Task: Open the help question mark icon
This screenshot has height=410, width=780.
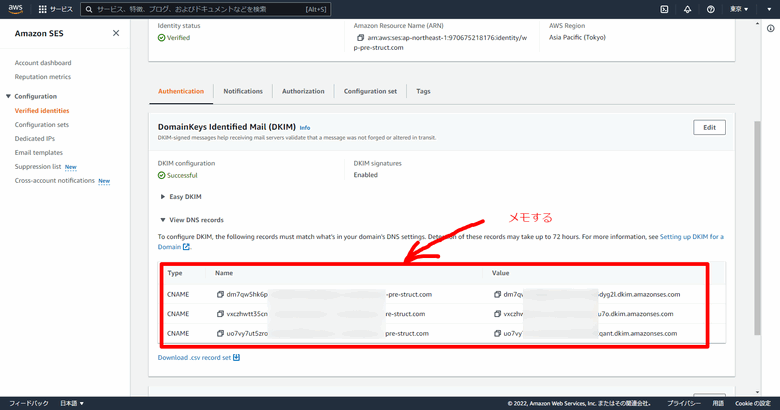Action: coord(711,9)
